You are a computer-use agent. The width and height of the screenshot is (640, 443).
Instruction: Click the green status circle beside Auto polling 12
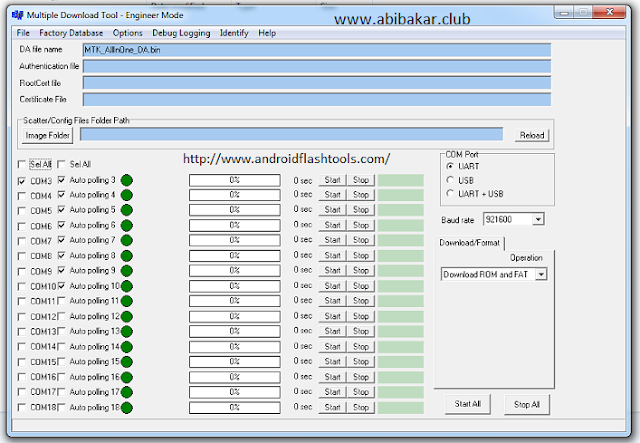pos(127,316)
